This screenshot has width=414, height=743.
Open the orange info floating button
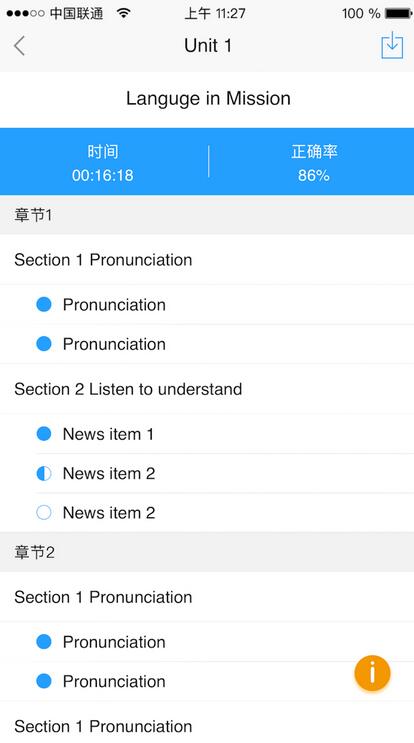click(x=372, y=673)
